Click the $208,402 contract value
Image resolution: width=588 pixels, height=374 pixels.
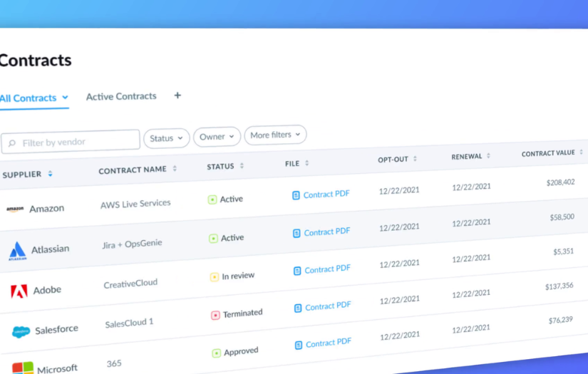point(561,182)
